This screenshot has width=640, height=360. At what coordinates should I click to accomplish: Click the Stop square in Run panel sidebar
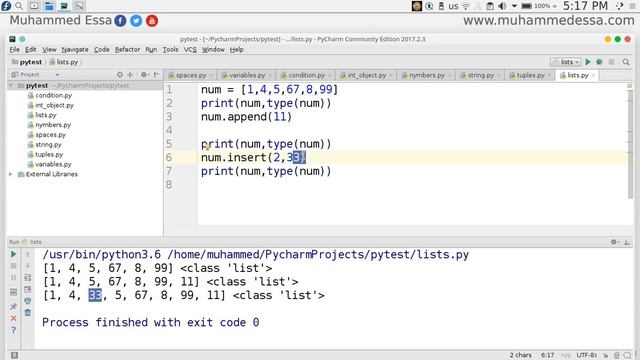pos(13,266)
